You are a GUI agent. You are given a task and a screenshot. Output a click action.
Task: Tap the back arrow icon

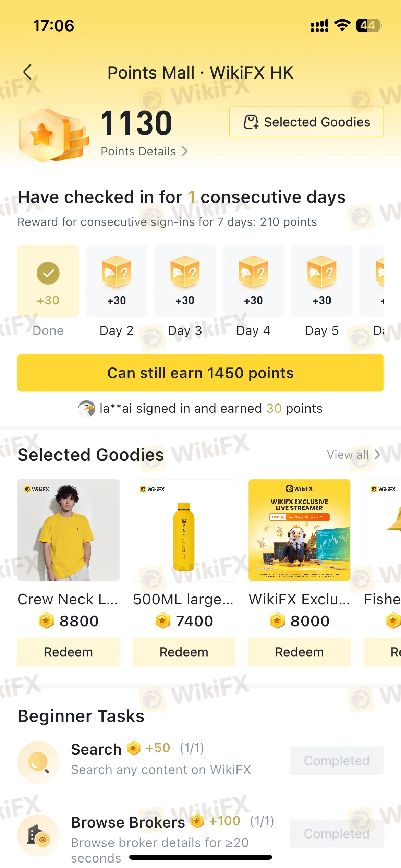click(27, 72)
